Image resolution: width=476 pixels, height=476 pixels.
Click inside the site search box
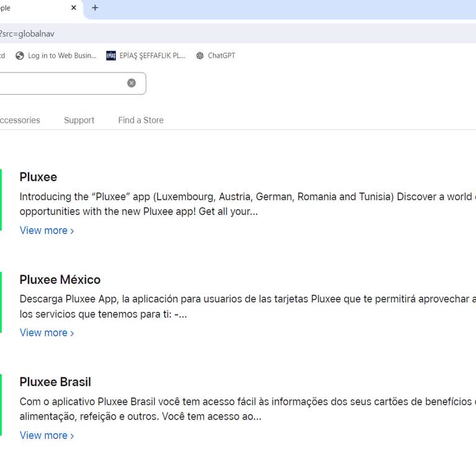pos(62,83)
